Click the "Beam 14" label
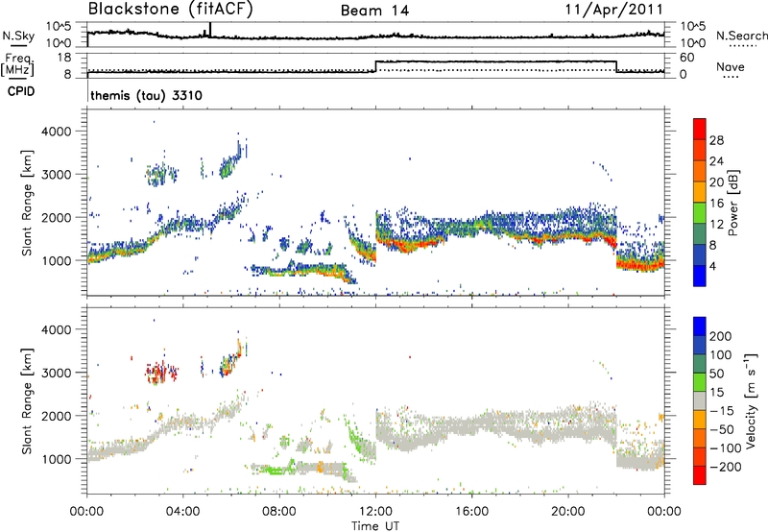The height and width of the screenshot is (532, 768). pyautogui.click(x=374, y=11)
